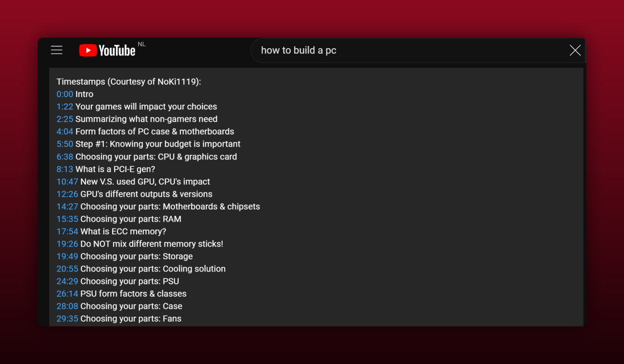The width and height of the screenshot is (624, 364).
Task: Go to 20:55 Cooling solution timestamp
Action: 67,269
